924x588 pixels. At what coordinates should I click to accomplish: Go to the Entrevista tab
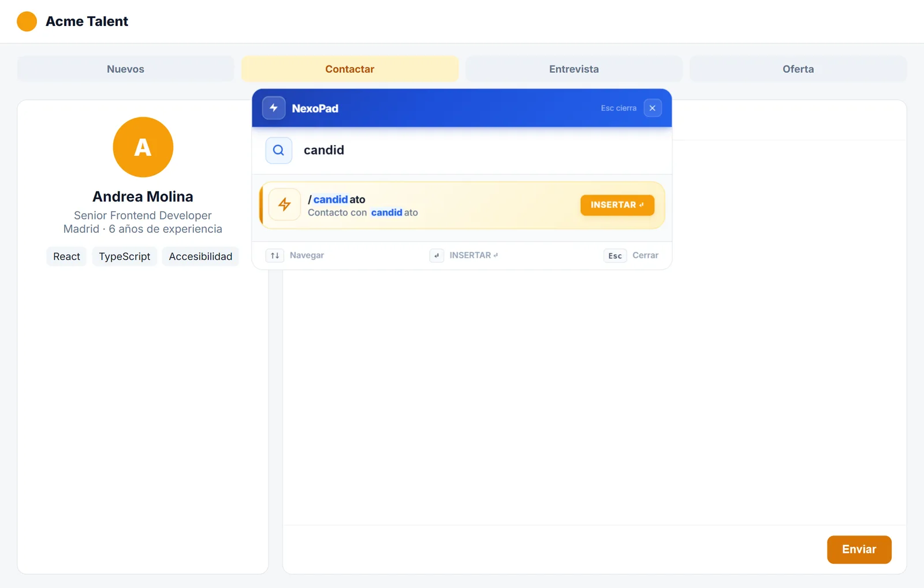[574, 69]
